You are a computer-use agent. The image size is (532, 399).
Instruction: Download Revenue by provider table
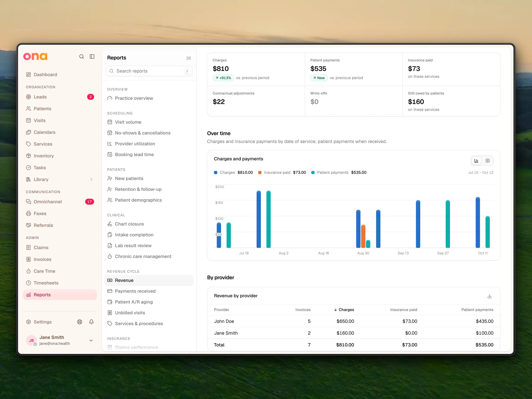(489, 296)
